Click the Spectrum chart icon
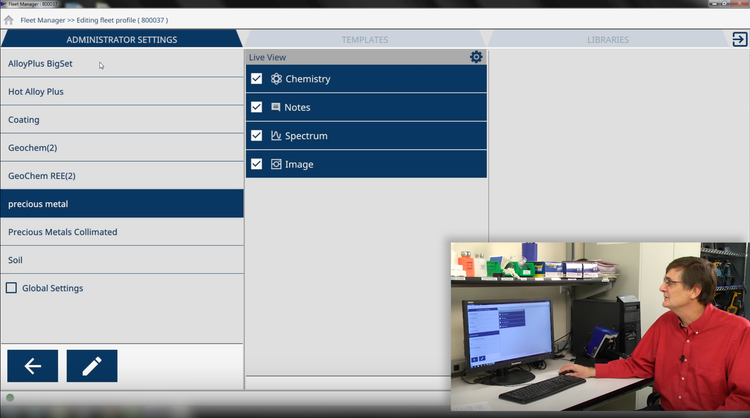This screenshot has height=418, width=750. (276, 136)
